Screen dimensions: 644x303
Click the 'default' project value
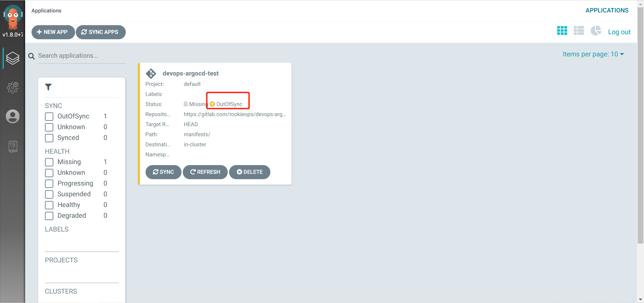click(x=192, y=84)
